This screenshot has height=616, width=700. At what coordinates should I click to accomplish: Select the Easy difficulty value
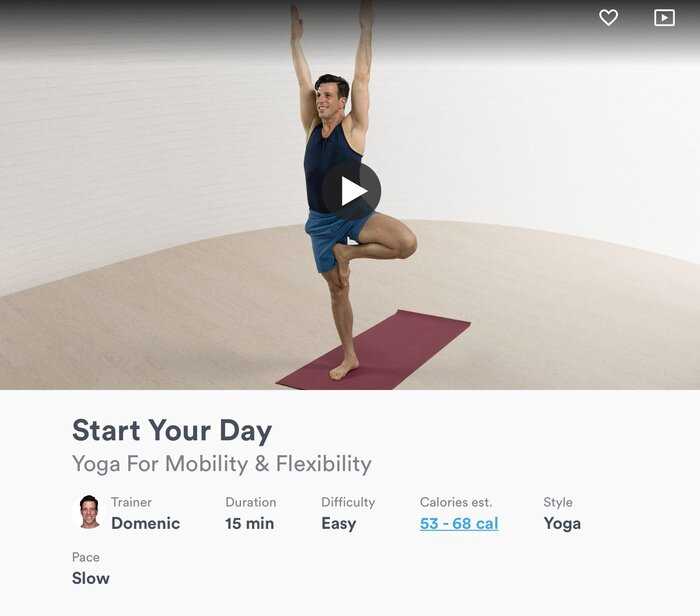tap(339, 524)
